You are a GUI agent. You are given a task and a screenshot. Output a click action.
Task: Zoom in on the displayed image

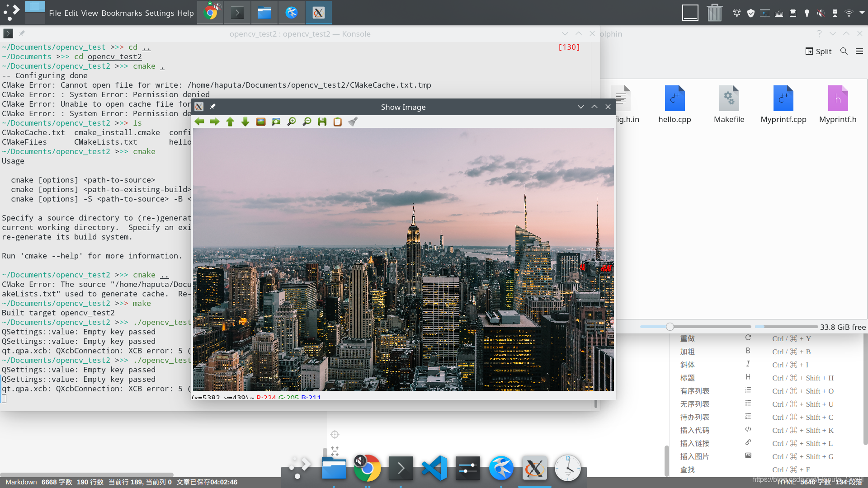pos(292,122)
